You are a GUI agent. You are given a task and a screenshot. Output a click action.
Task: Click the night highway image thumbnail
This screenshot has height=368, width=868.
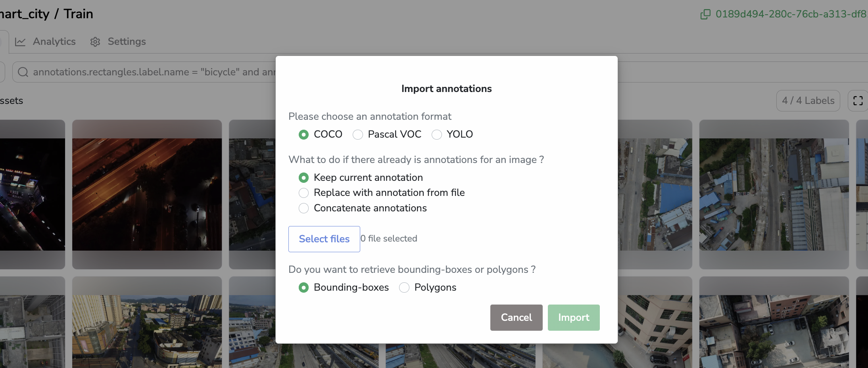point(147,194)
